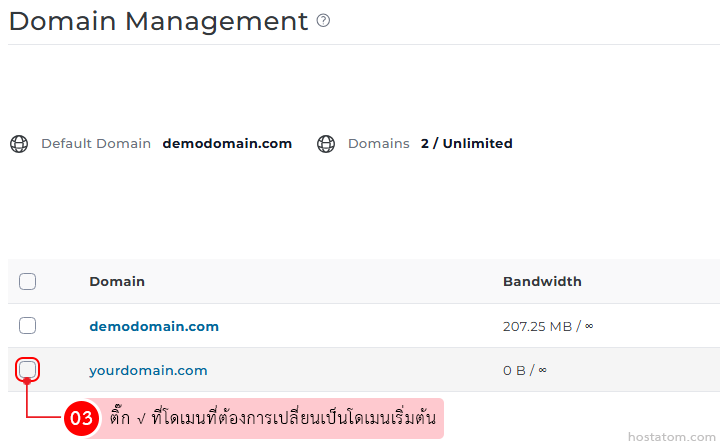This screenshot has height=445, width=720.
Task: Click the Thai instruction callout text
Action: 272,418
